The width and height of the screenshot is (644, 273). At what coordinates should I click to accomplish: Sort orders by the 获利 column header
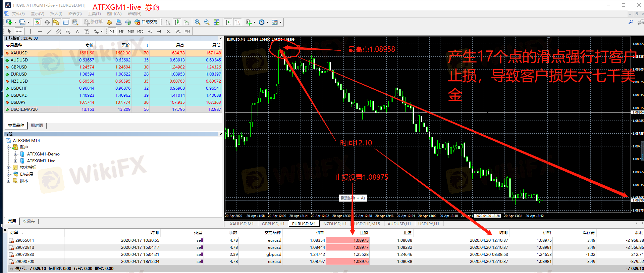pos(620,232)
